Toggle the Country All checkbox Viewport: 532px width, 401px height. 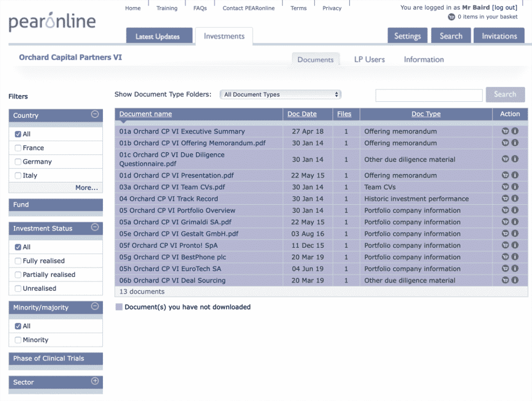18,134
